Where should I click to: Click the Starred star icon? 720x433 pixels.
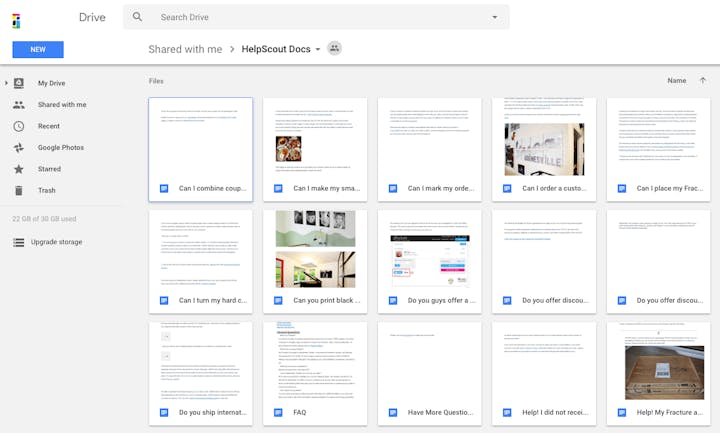[19, 169]
